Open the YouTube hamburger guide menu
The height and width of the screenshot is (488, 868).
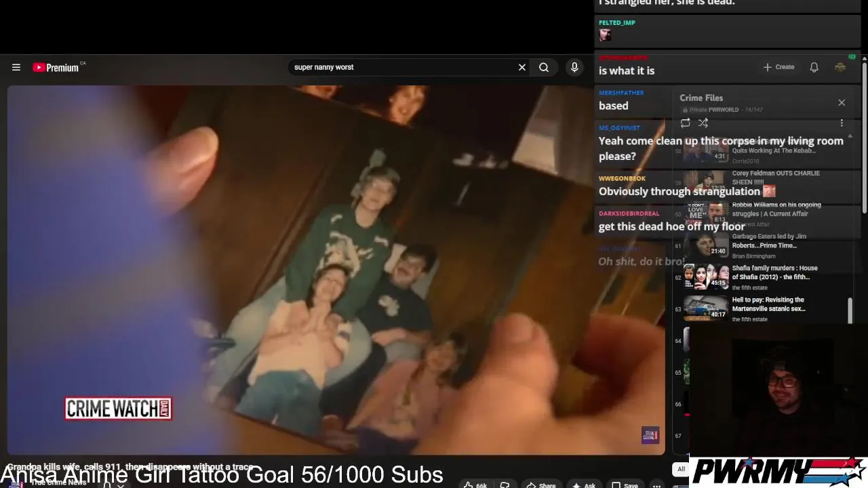(16, 67)
